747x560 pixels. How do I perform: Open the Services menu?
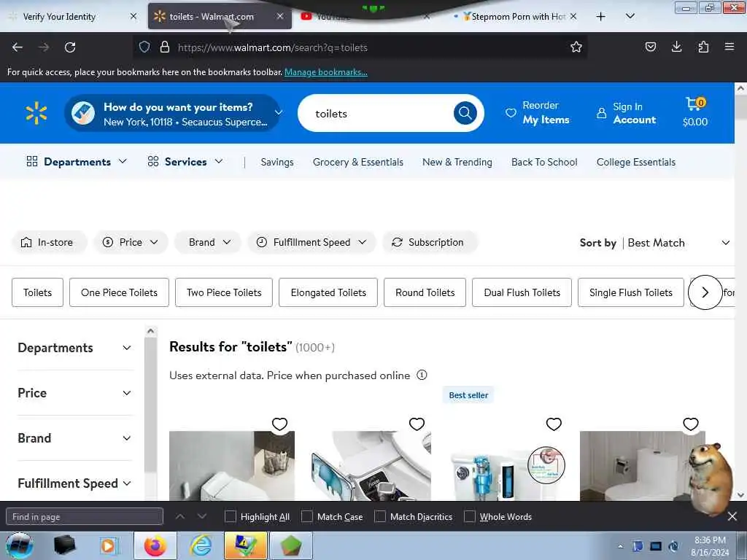tap(185, 162)
